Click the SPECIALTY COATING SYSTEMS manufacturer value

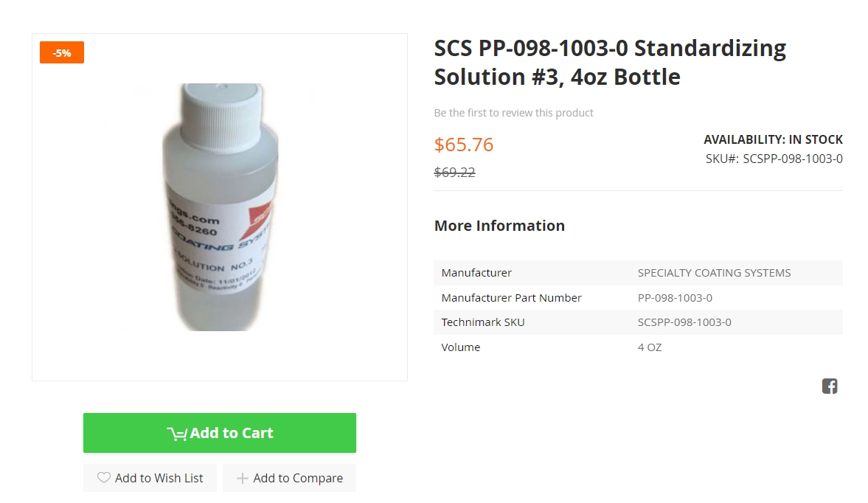(714, 273)
